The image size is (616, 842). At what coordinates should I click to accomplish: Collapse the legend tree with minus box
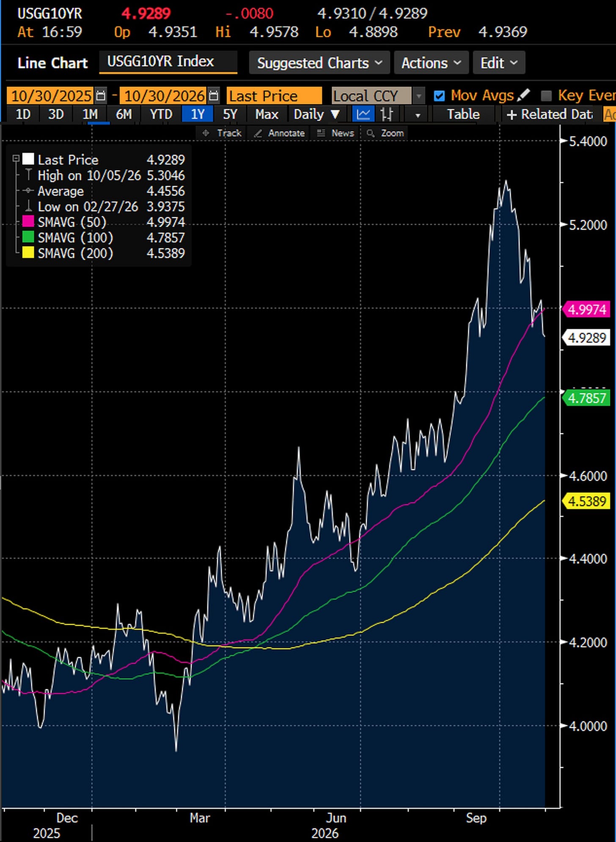[x=16, y=159]
